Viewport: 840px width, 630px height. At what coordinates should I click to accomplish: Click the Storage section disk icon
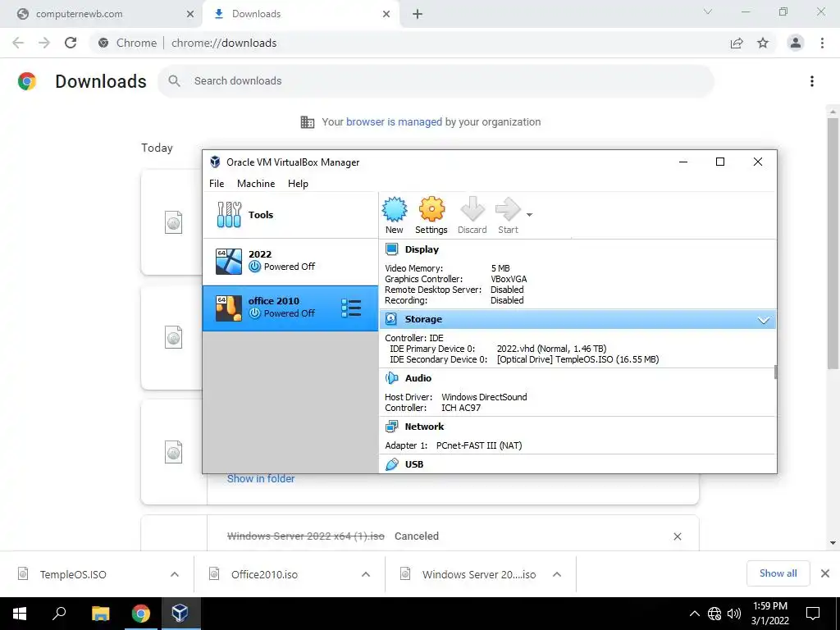391,319
